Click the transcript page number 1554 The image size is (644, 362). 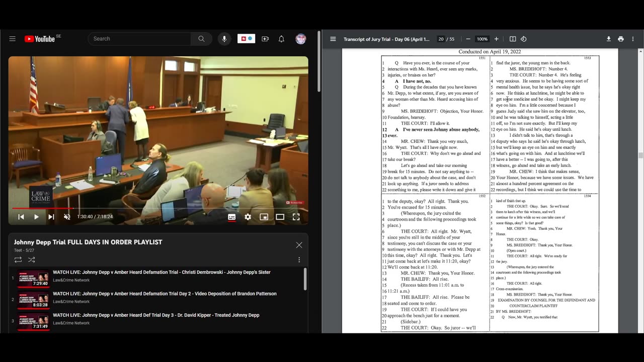[588, 196]
